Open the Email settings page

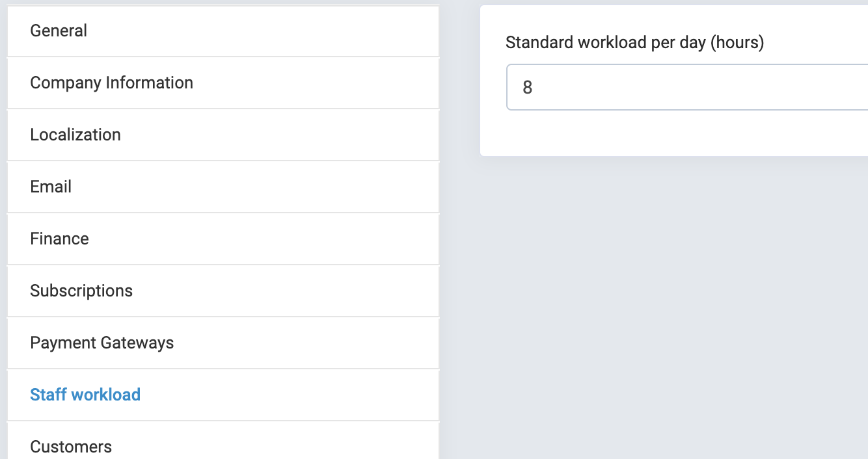pos(51,187)
